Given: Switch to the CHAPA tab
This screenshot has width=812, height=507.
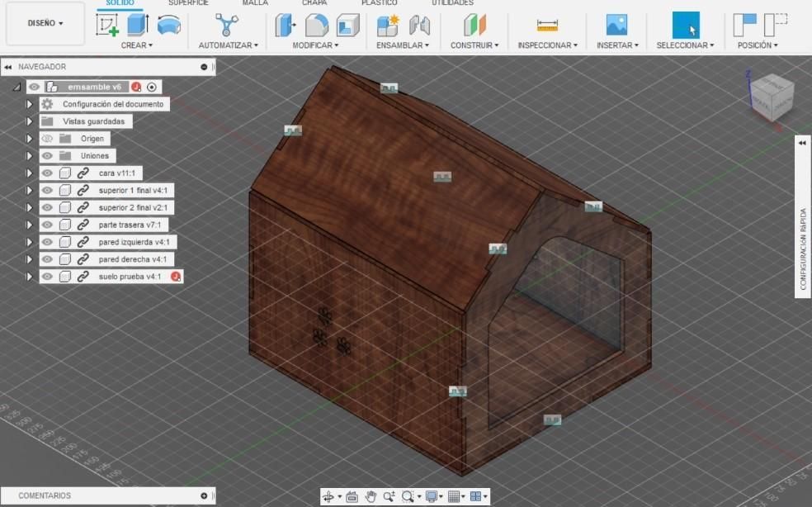Looking at the screenshot, I should (314, 3).
